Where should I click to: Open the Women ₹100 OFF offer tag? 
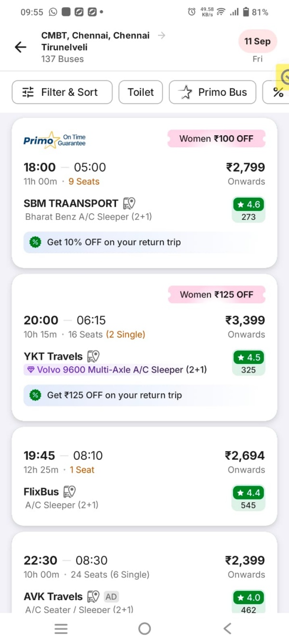click(216, 139)
